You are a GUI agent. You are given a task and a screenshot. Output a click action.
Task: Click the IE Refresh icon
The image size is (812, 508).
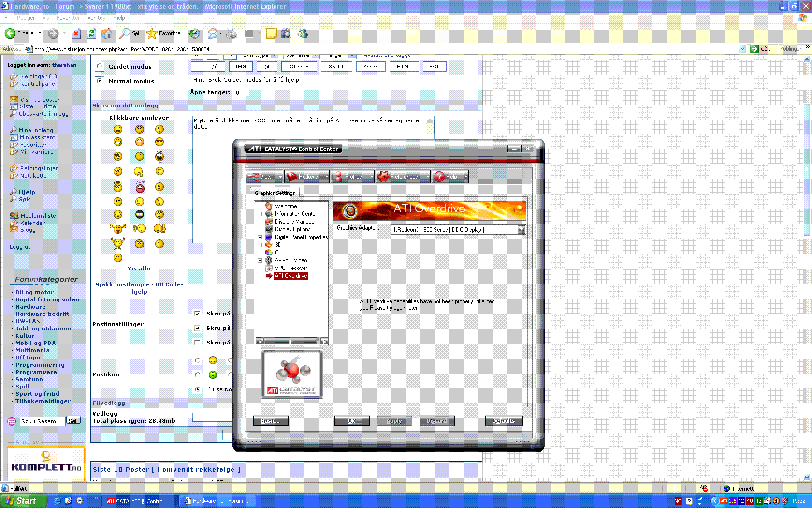(x=91, y=33)
